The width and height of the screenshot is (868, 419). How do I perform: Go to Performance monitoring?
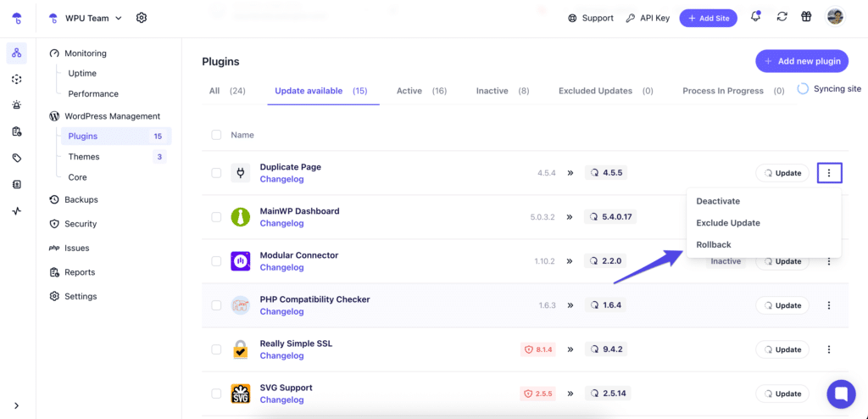point(93,93)
